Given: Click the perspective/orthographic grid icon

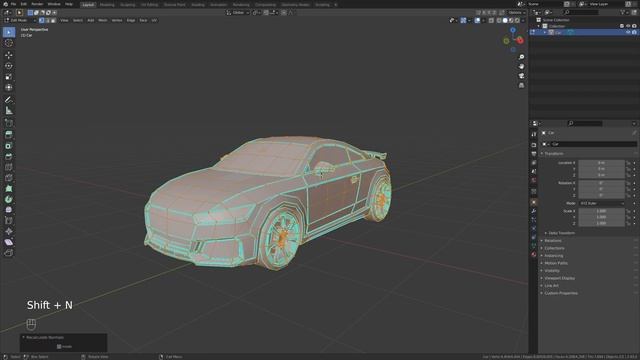Looking at the screenshot, I should point(521,85).
